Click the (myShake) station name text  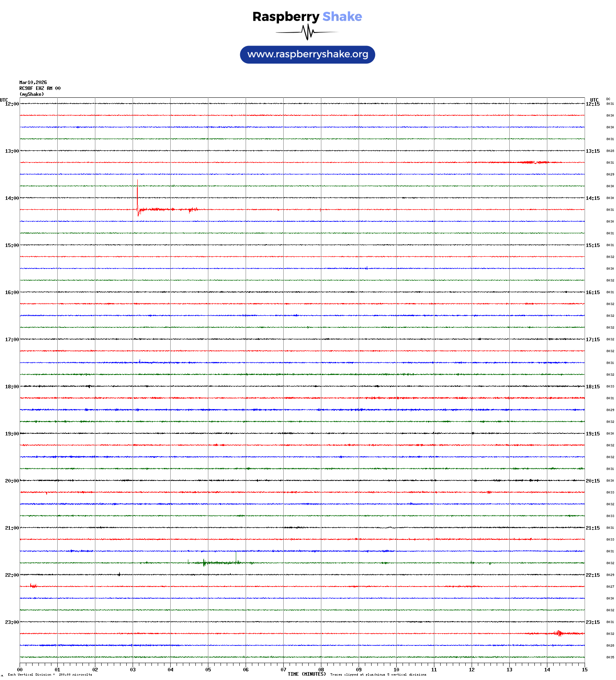tap(32, 94)
